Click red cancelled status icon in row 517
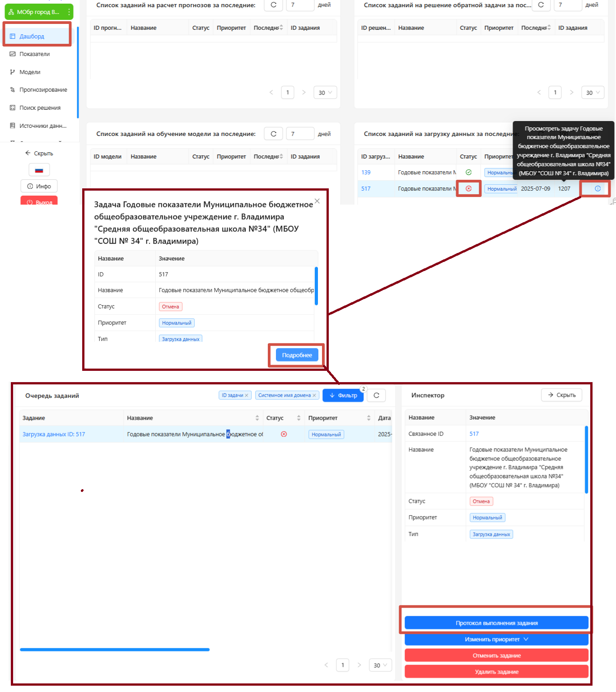Viewport: 616px width, 692px height. pyautogui.click(x=468, y=189)
